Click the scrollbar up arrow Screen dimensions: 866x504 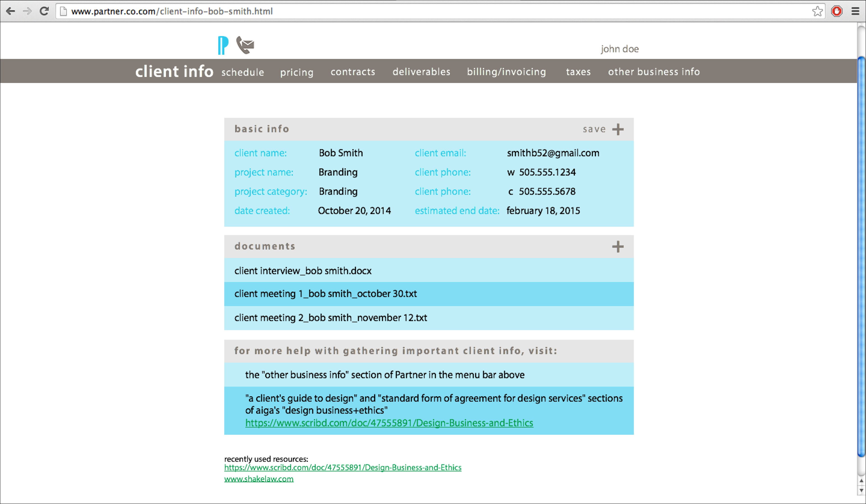click(x=861, y=481)
